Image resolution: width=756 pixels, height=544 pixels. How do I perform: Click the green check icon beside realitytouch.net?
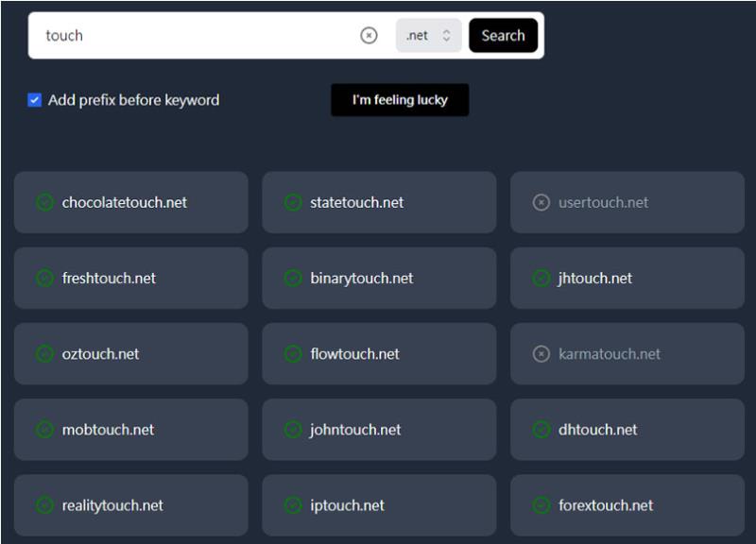point(44,505)
